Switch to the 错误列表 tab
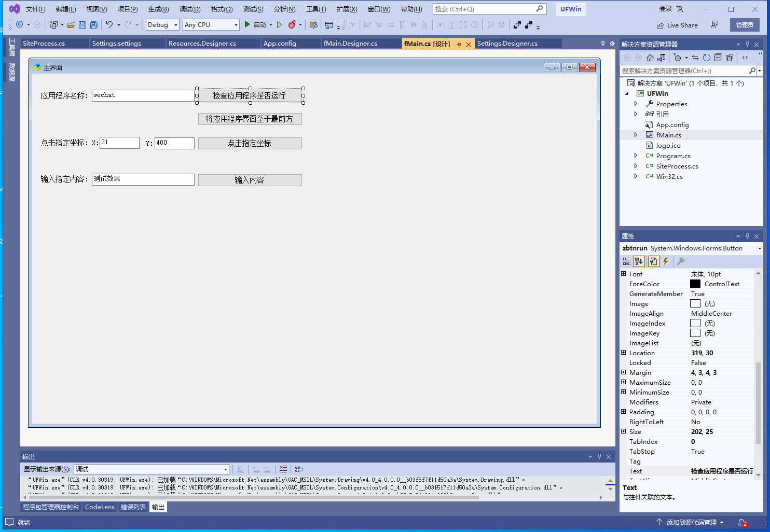 tap(133, 507)
